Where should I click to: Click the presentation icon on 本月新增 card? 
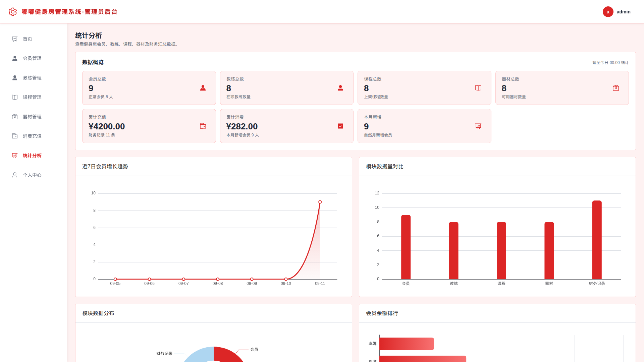tap(478, 126)
